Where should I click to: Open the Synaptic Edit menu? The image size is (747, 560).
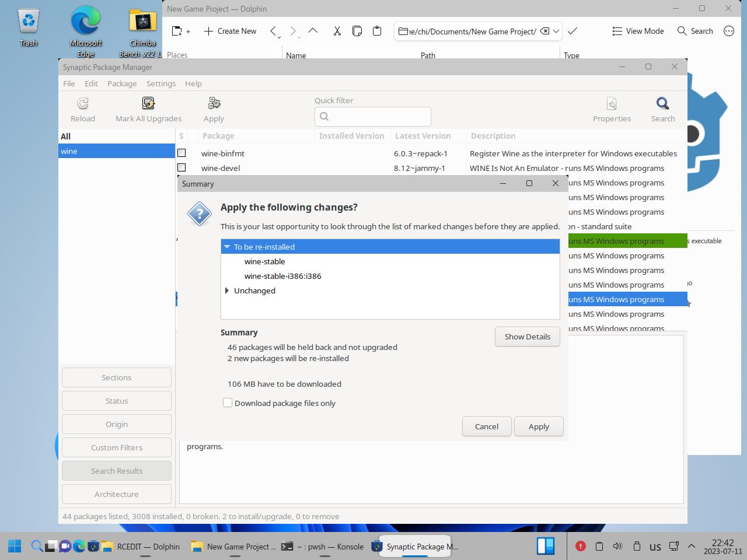click(91, 83)
